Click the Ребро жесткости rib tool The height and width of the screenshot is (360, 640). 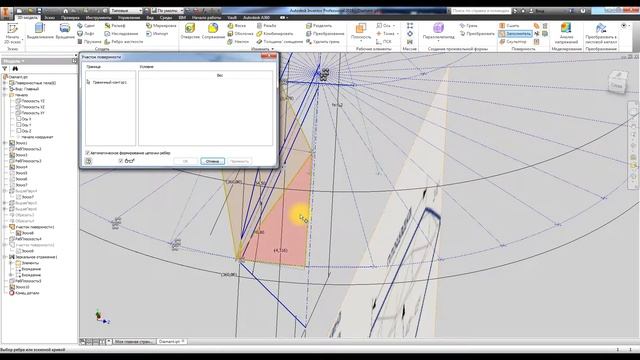point(124,42)
